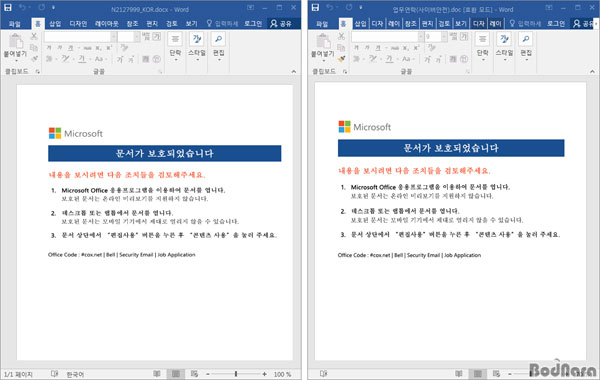Open font size dropdown in 업무연락 window
This screenshot has width=600, height=380.
(444, 37)
